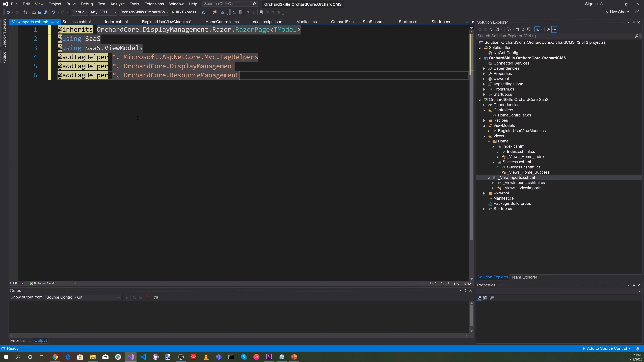644x362 pixels.
Task: Expand the Dependencies node under OrchardCMS project
Action: click(484, 68)
